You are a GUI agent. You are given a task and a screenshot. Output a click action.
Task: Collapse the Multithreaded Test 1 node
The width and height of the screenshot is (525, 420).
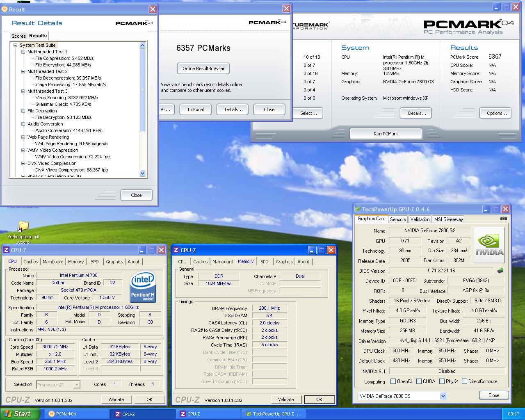tap(23, 52)
